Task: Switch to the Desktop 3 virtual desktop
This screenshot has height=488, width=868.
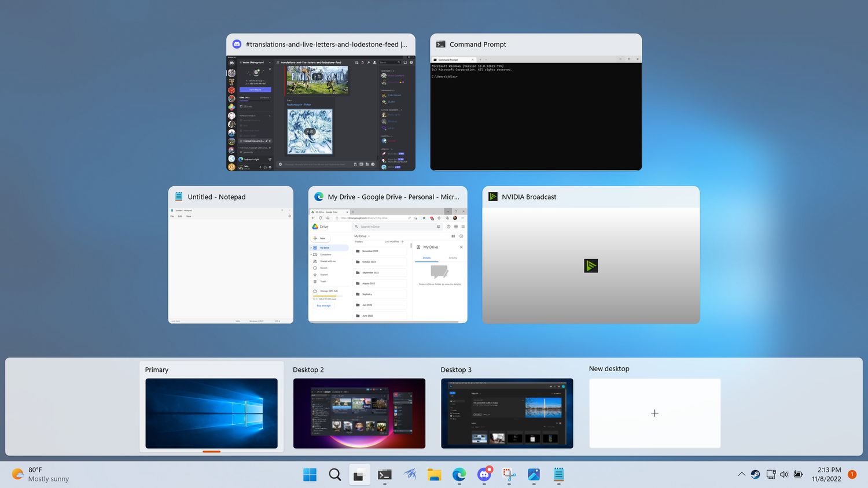Action: tap(507, 413)
